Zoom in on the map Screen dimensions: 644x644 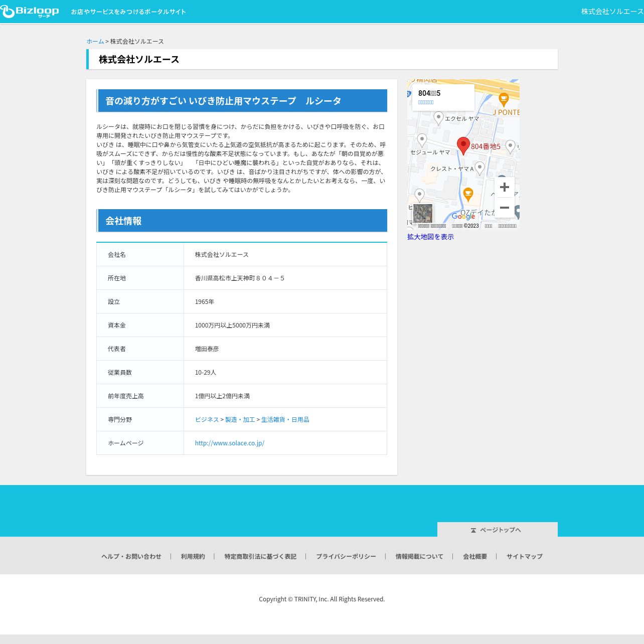(x=505, y=187)
